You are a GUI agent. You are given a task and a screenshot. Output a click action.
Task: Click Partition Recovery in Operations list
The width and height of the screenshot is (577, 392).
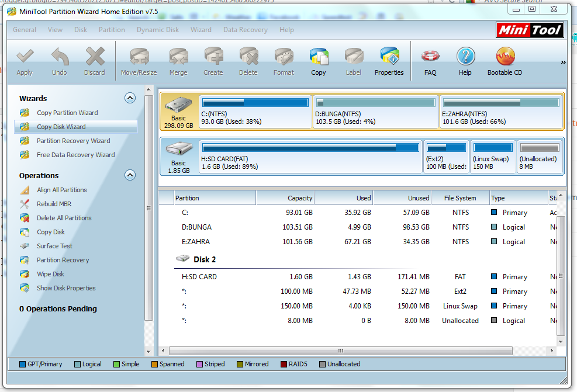coord(63,260)
